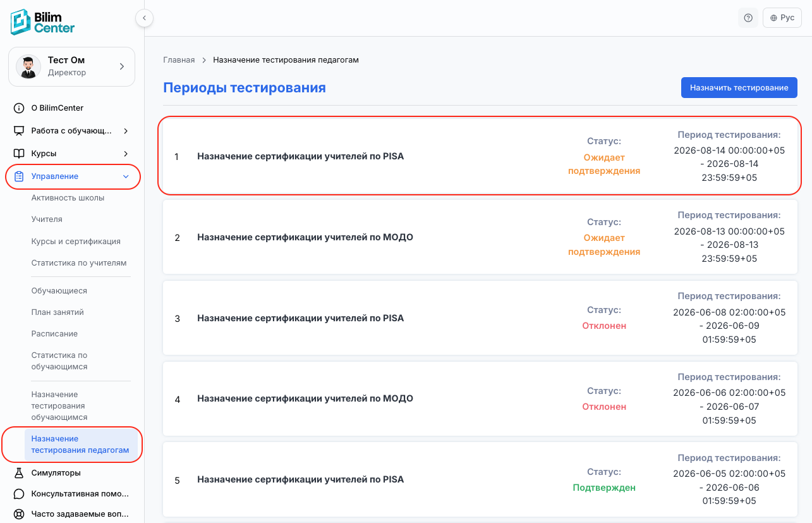Viewport: 812px width, 523px height.
Task: Click the presentation icon for Работа с обучающимися
Action: pyautogui.click(x=19, y=131)
